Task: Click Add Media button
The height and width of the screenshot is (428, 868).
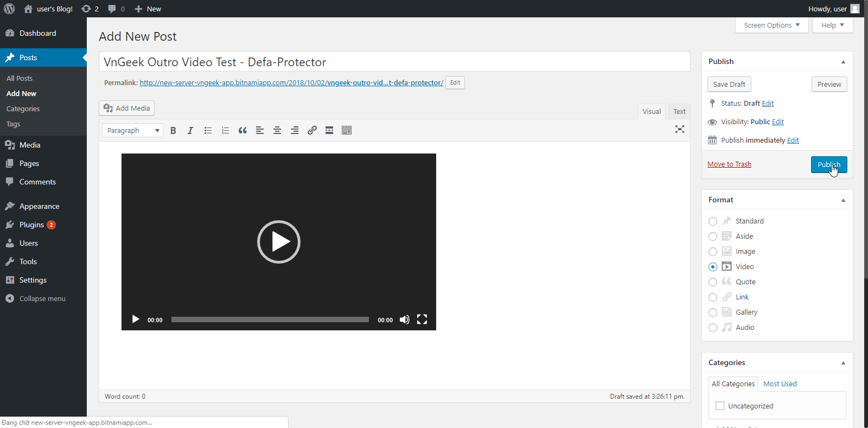Action: tap(126, 108)
